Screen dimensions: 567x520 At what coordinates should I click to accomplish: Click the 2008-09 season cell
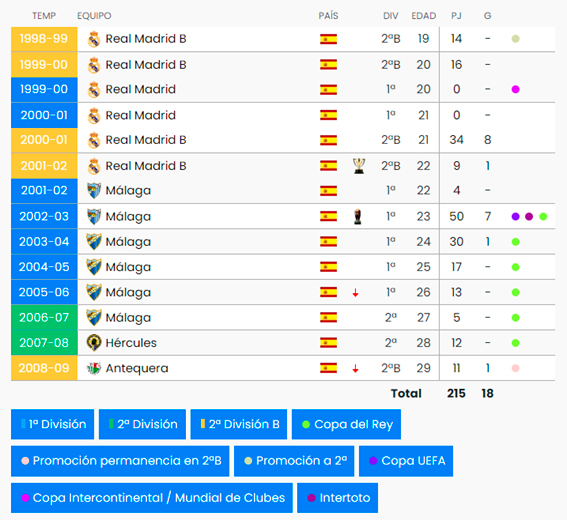[44, 368]
